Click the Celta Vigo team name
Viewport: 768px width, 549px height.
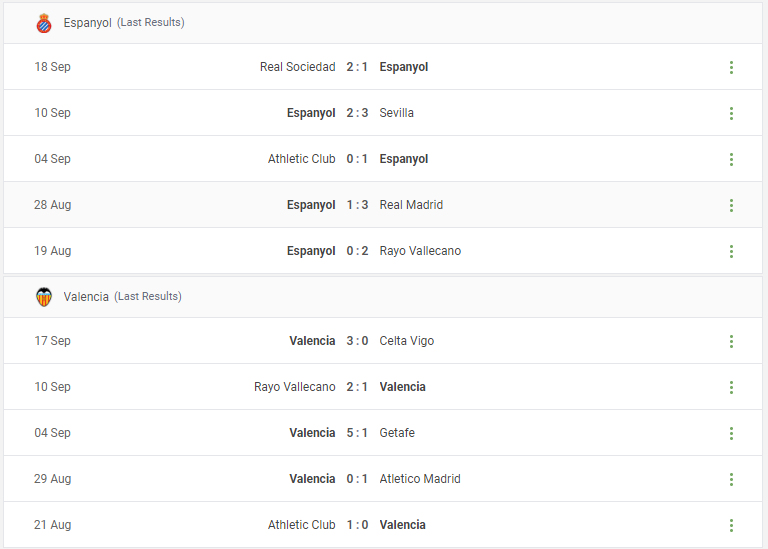tap(407, 341)
